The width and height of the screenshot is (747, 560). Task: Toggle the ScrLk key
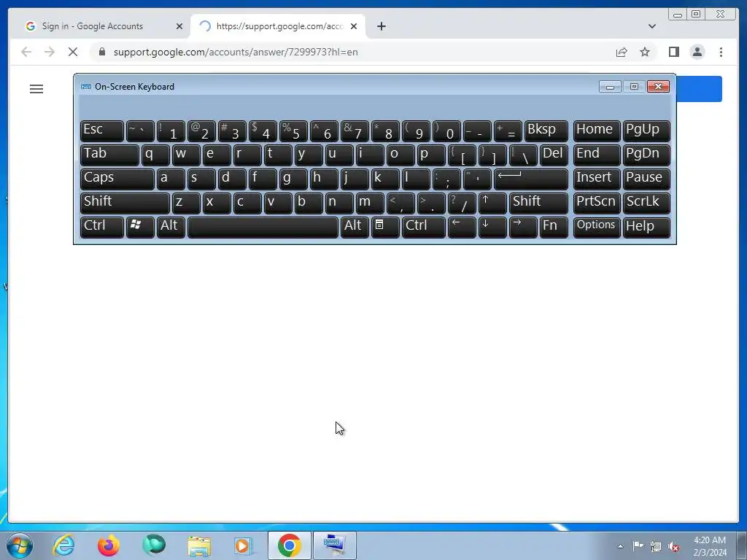[646, 203]
